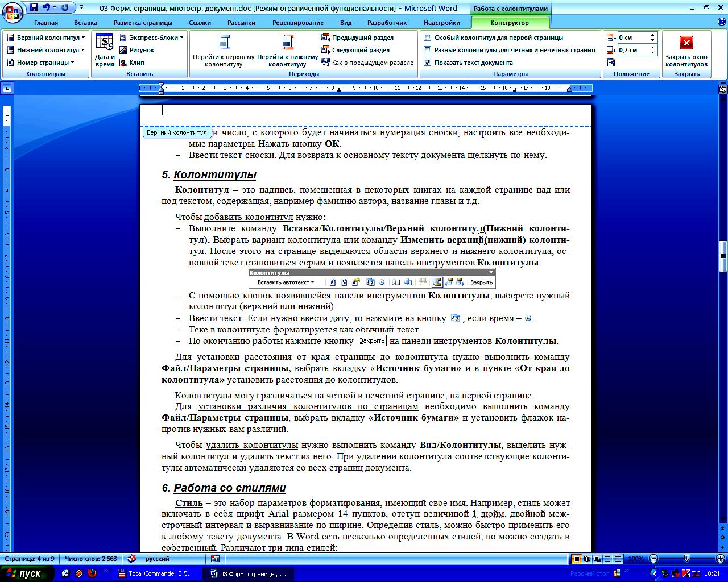Expand the Номер страницы dropdown
This screenshot has width=728, height=582.
pyautogui.click(x=40, y=63)
